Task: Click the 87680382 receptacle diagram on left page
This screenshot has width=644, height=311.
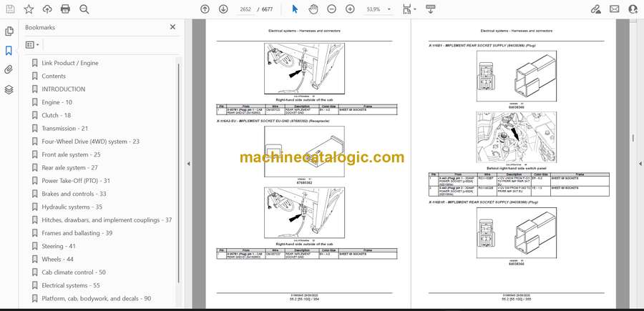Action: 304,152
